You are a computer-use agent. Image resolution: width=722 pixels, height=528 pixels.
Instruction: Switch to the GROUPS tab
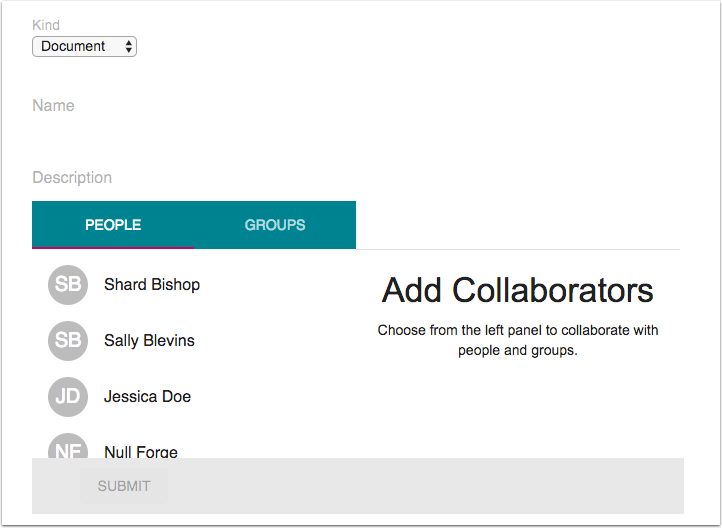coord(275,225)
